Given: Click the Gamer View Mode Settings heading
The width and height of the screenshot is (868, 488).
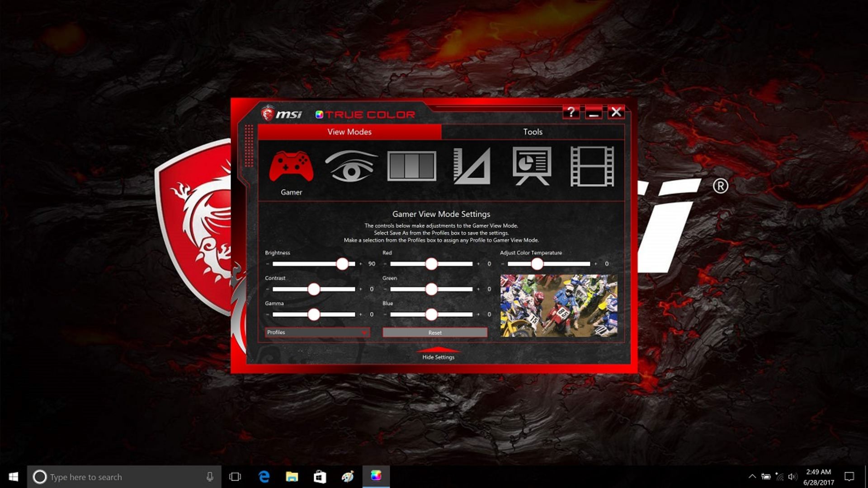Looking at the screenshot, I should tap(441, 214).
